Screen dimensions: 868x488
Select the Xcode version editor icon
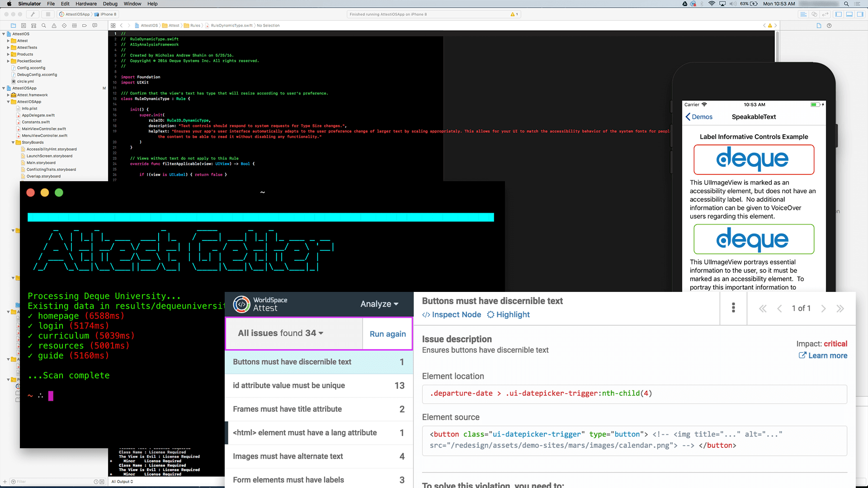coord(825,14)
